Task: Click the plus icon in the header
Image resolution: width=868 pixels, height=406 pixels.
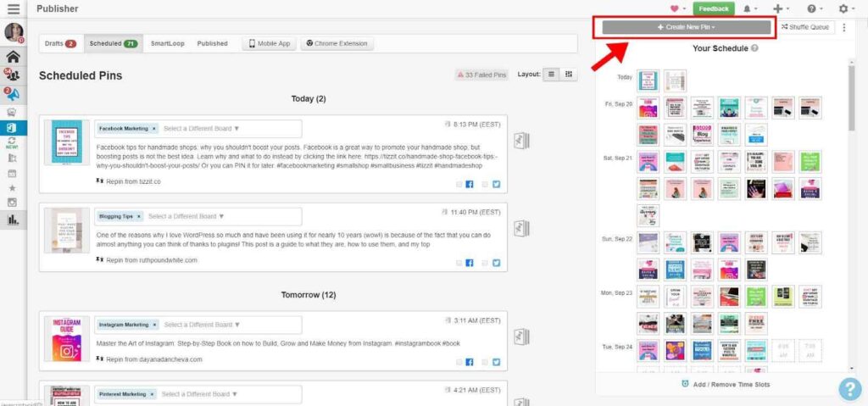Action: pyautogui.click(x=778, y=8)
